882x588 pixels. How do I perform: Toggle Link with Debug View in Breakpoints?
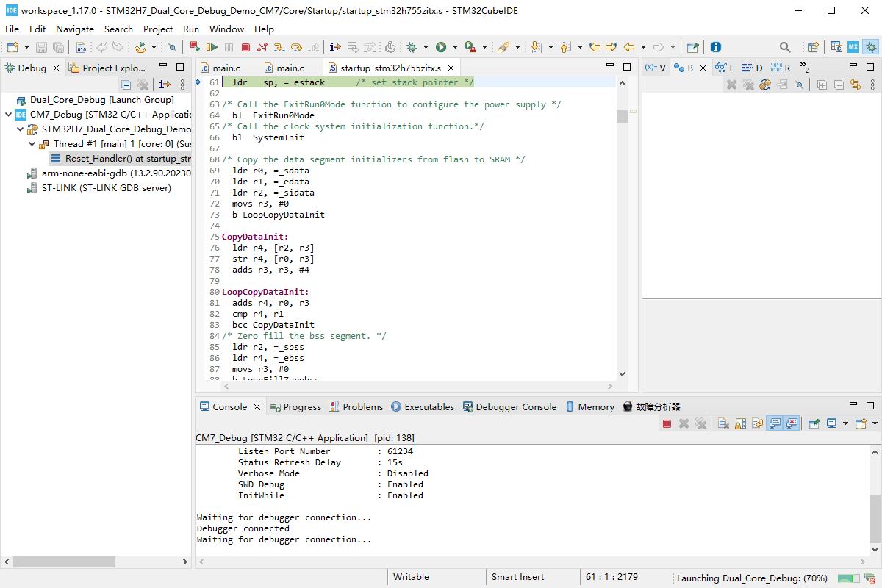(x=856, y=85)
